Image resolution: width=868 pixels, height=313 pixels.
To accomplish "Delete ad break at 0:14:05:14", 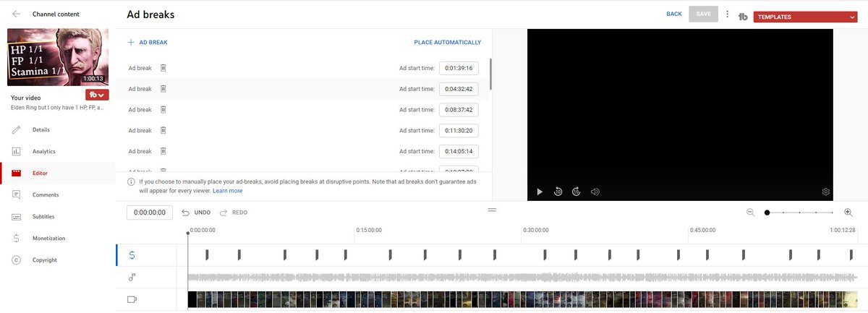I will tap(163, 151).
